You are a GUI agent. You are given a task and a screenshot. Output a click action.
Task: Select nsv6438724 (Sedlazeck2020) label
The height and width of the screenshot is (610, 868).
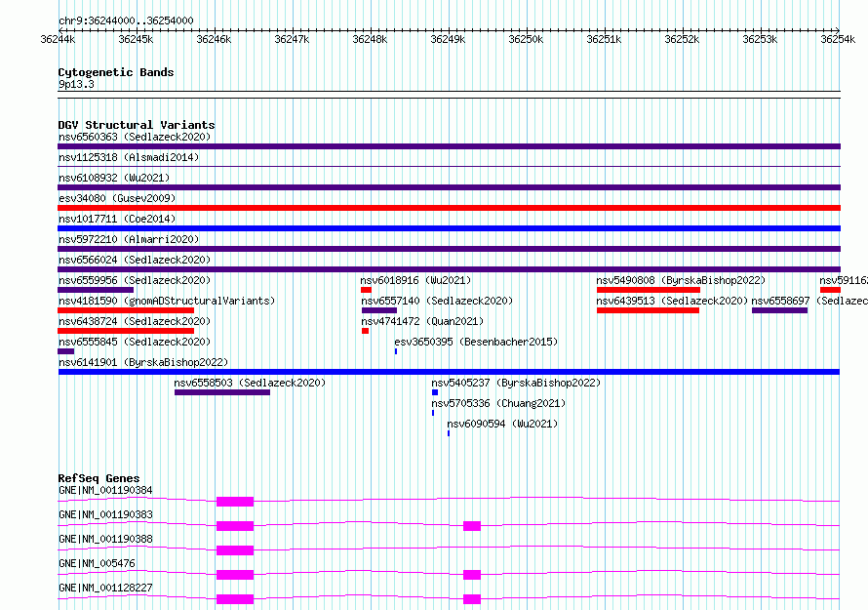click(135, 321)
